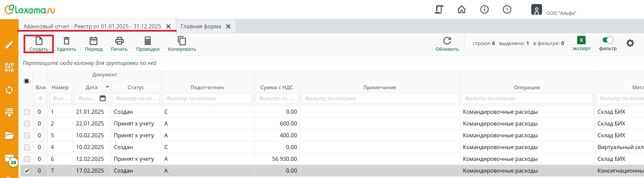Image resolution: width=644 pixels, height=178 pixels.
Task: Export the table to Excel
Action: coord(581,40)
